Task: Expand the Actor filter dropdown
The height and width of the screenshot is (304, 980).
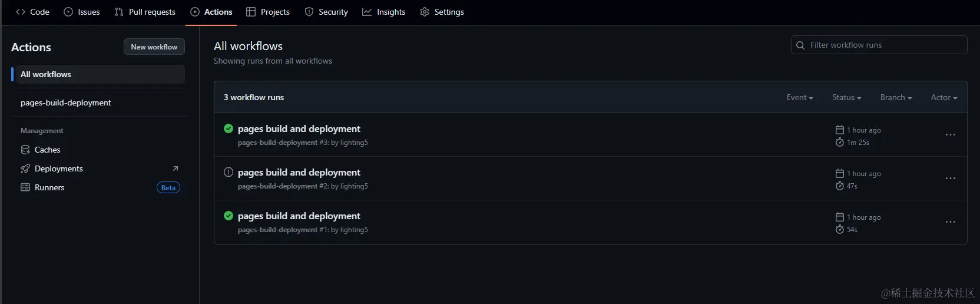Action: click(x=944, y=97)
